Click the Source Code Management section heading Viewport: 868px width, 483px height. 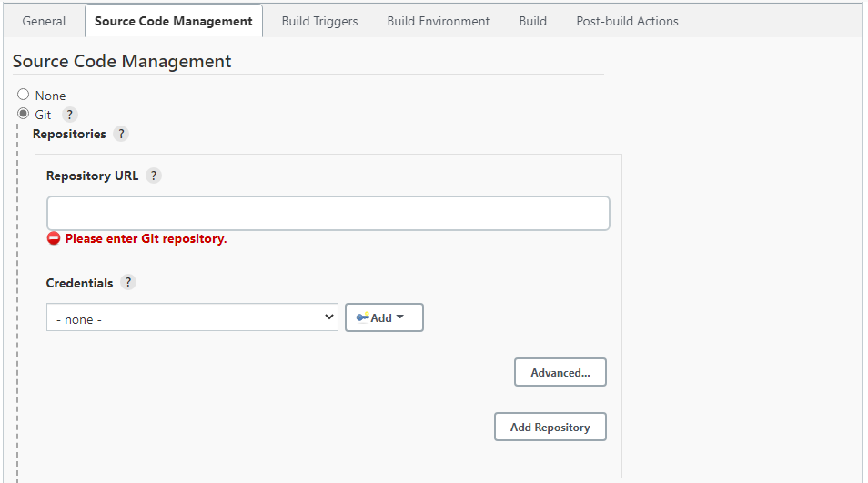[x=122, y=61]
